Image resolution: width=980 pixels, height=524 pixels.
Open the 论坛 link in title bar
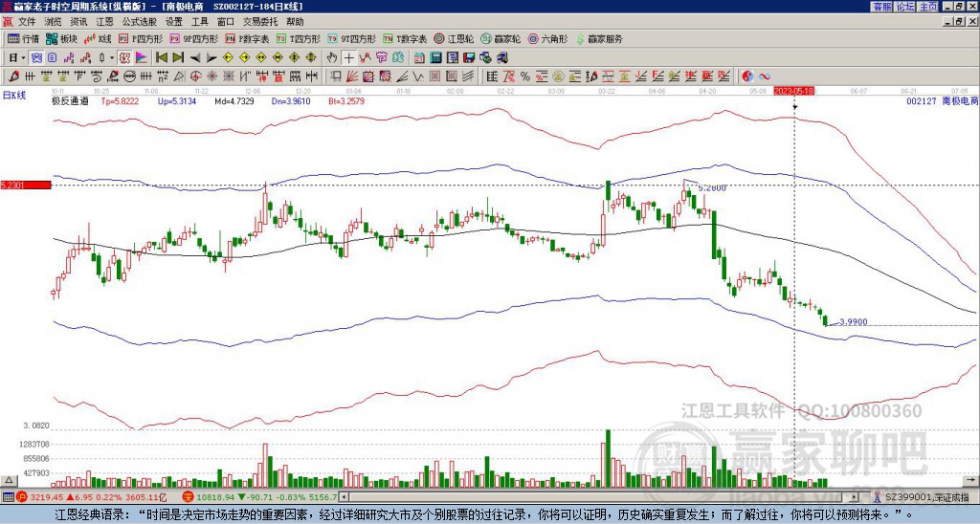tap(905, 7)
